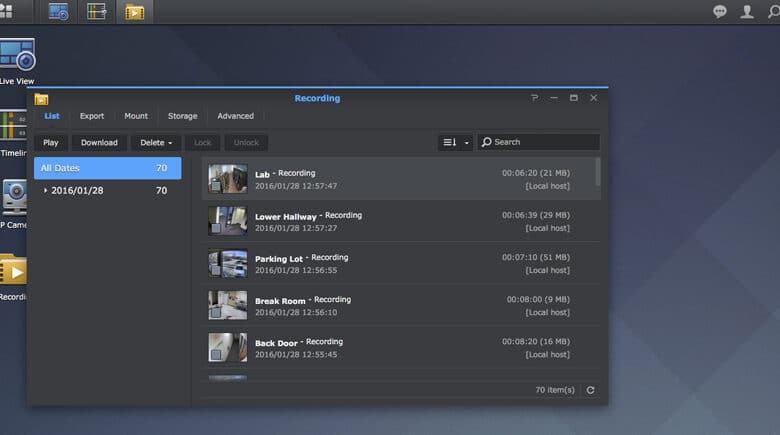Open the Timeline taskbar icon
The width and height of the screenshot is (780, 435).
coord(96,11)
